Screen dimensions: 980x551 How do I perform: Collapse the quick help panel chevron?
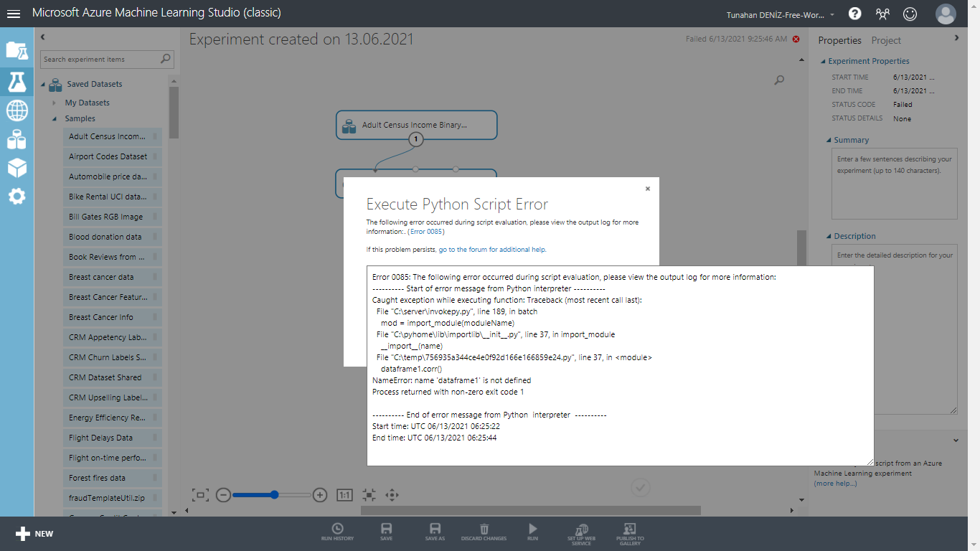[x=956, y=440]
